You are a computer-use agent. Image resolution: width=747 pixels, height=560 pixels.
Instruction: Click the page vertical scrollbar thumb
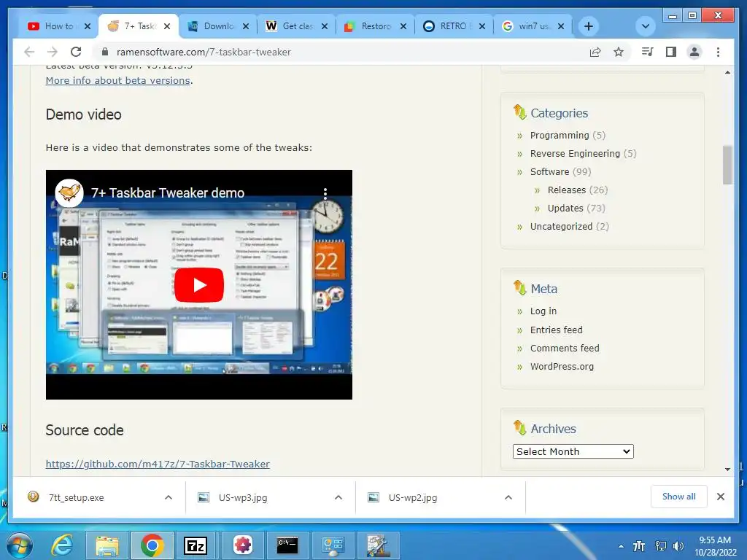coord(727,165)
